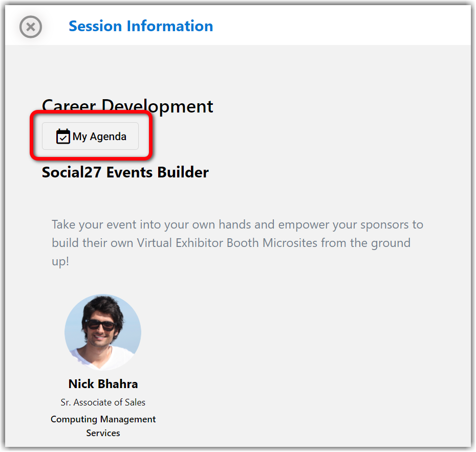Image resolution: width=476 pixels, height=452 pixels.
Task: Click the calendar checkmark icon
Action: (63, 137)
